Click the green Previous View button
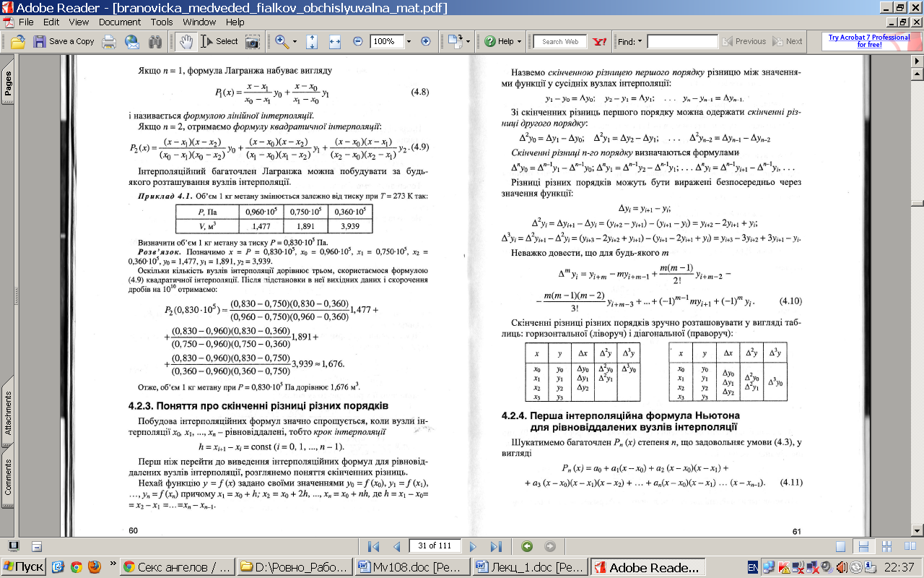The height and width of the screenshot is (578, 924). (527, 547)
